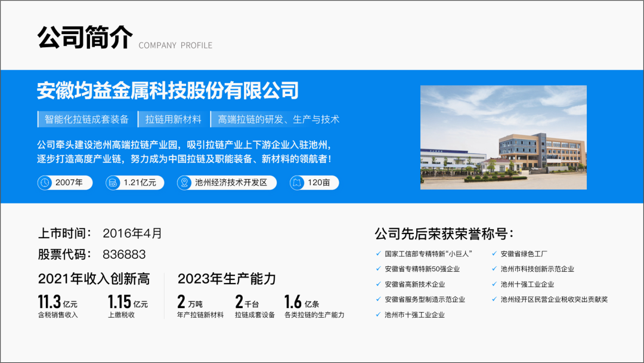Viewport: 644px width, 363px height.
Task: Click the checkmark before 池州经开区民营企业税收突出贡献奖
Action: coord(494,299)
